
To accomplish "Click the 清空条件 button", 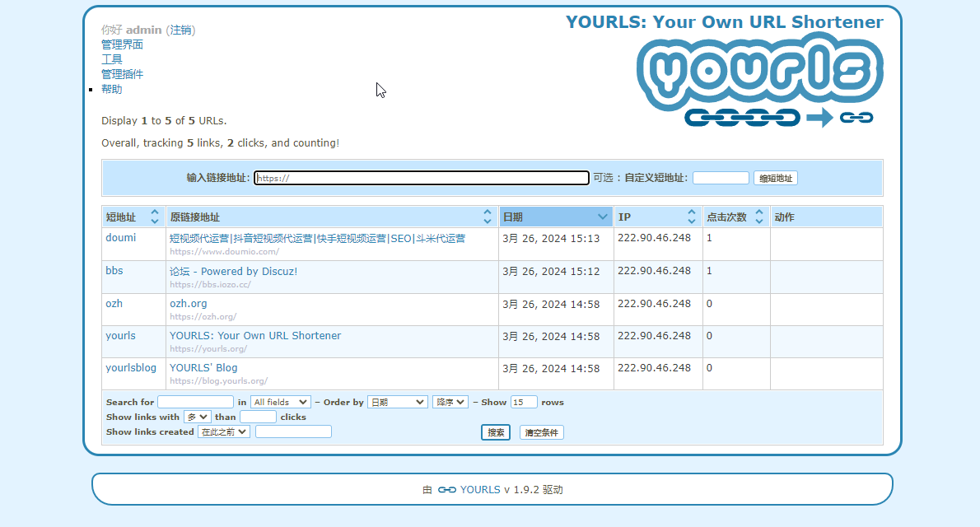I will pyautogui.click(x=541, y=432).
